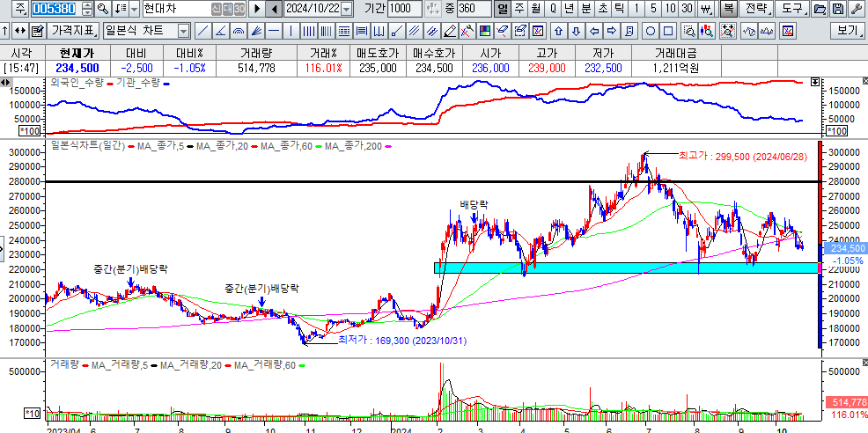Toggle the 복 adjusted price button

pyautogui.click(x=728, y=9)
